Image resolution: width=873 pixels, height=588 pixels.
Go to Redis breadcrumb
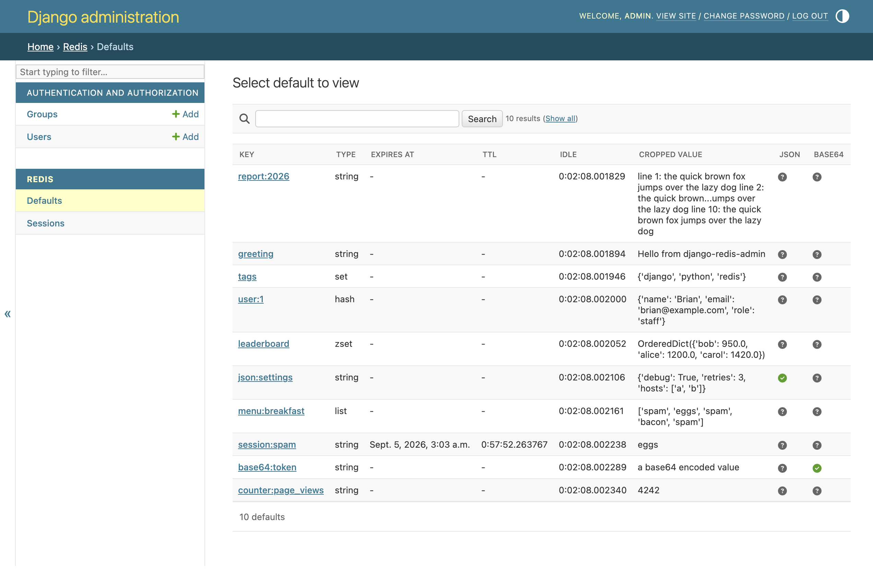pos(75,47)
